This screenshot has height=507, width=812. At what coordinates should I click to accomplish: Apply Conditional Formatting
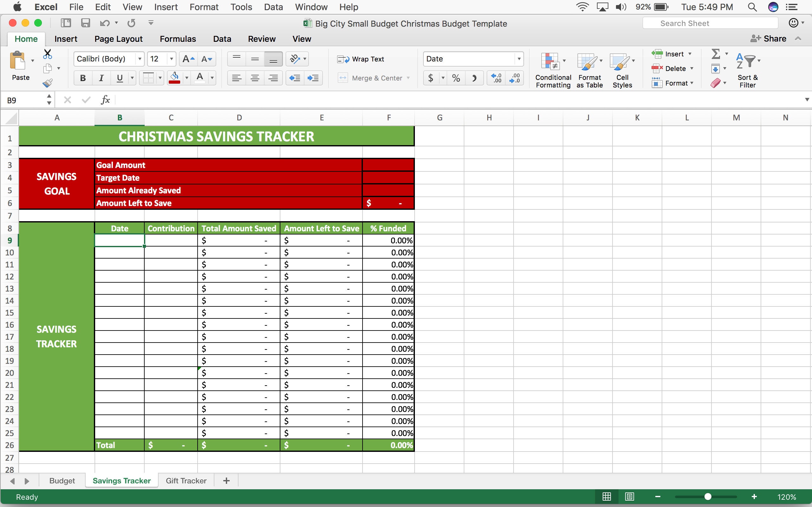tap(552, 69)
